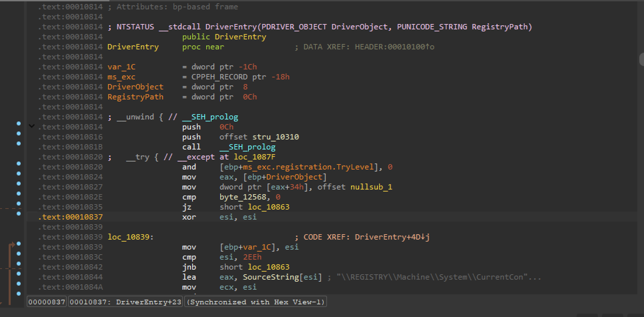
Task: Click the 2EEh immediate value
Action: click(x=252, y=257)
